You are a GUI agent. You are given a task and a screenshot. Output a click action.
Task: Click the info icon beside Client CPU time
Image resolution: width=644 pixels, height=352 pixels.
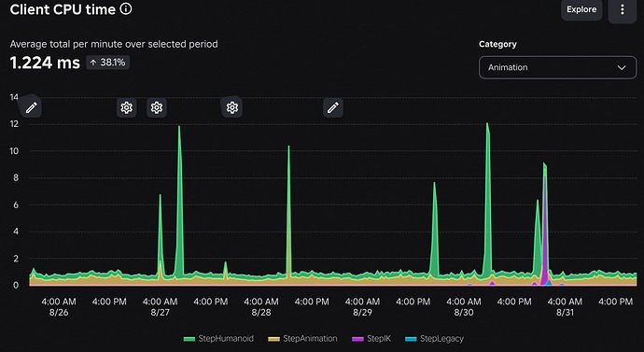pyautogui.click(x=126, y=8)
